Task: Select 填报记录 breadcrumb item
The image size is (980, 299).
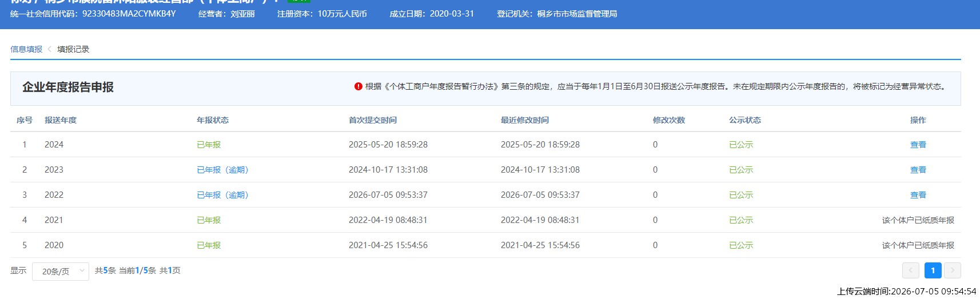Action: [x=73, y=49]
